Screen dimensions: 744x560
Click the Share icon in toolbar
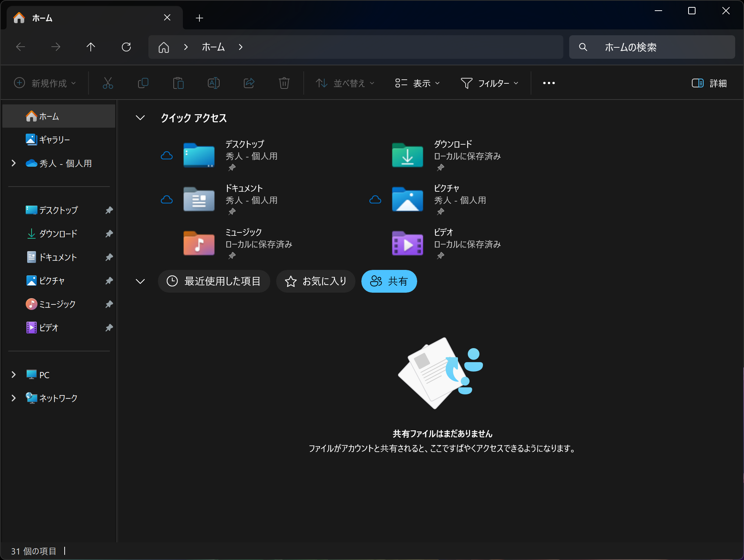249,83
